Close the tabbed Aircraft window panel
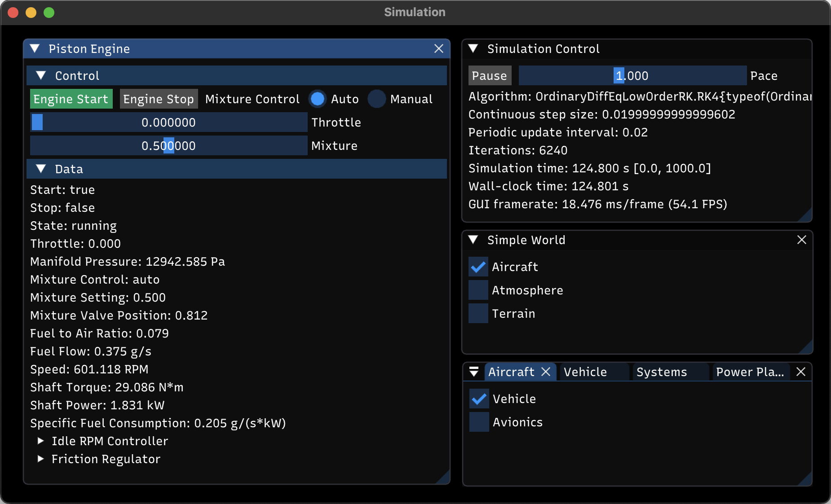This screenshot has width=831, height=504. [x=800, y=372]
